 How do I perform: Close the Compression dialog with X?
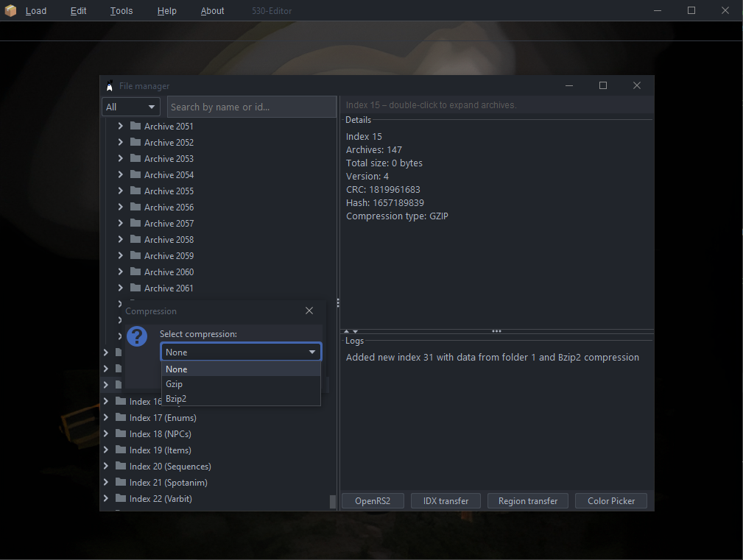309,311
